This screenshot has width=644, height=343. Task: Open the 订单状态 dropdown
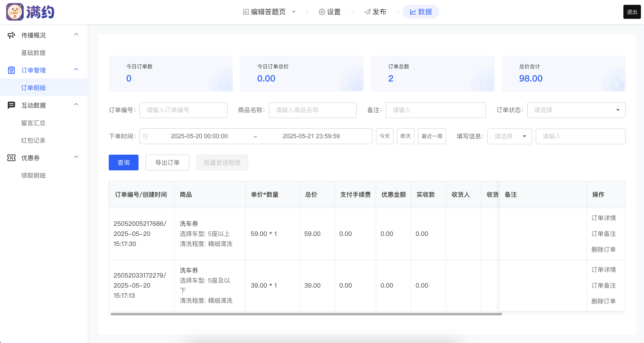pos(576,110)
